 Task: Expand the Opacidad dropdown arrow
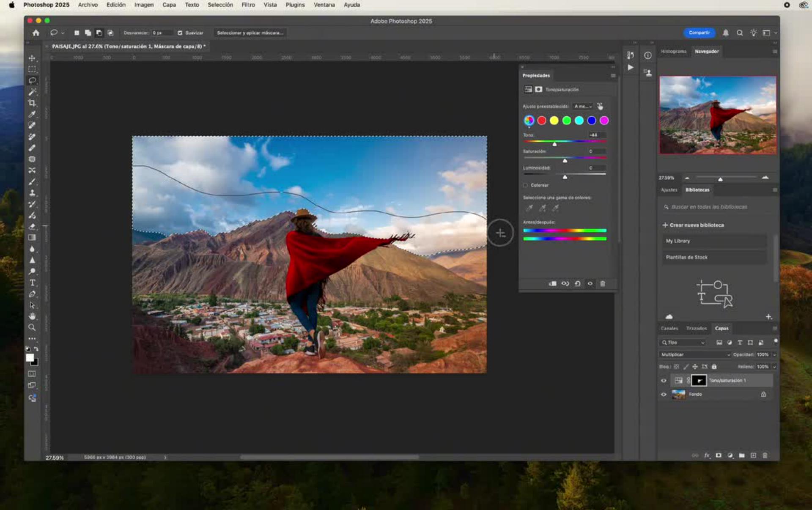click(x=775, y=354)
